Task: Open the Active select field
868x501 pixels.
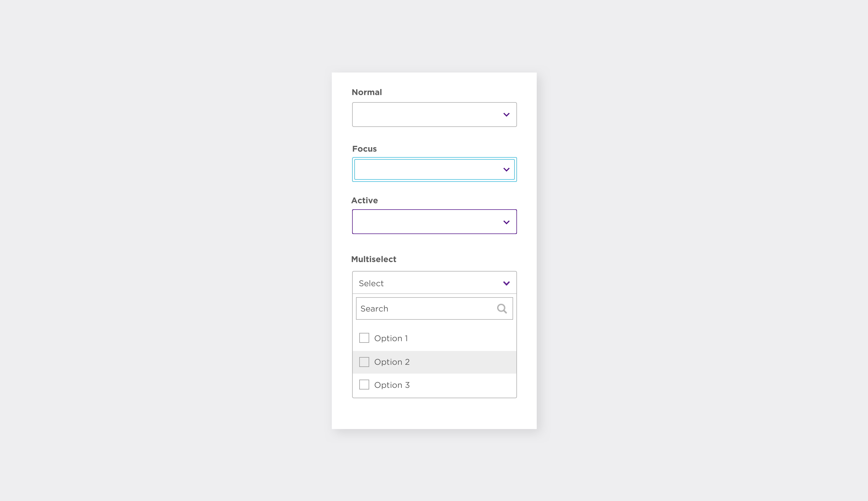Action: click(434, 222)
